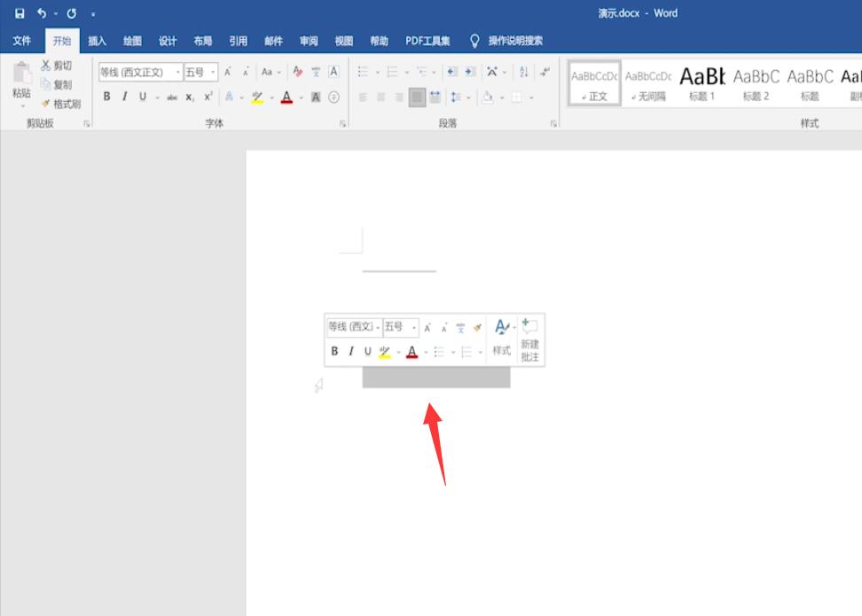Apply the 标题 2 (Heading 2) style
Image resolution: width=862 pixels, height=616 pixels.
click(756, 83)
